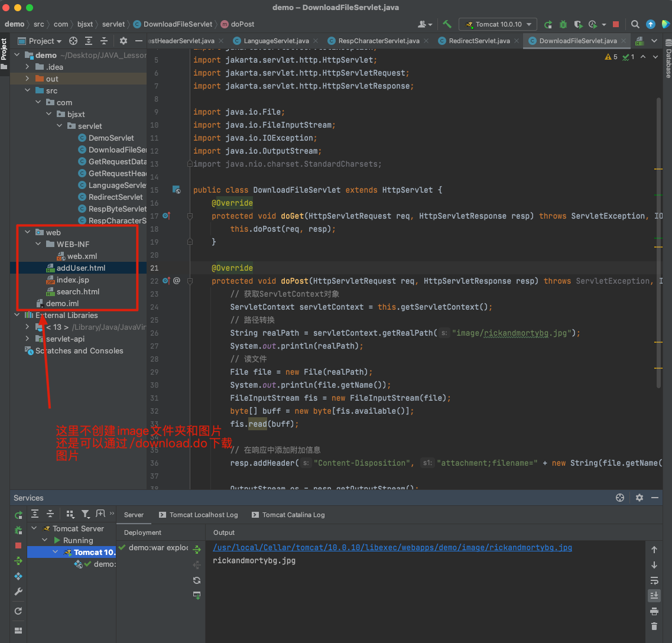
Task: Collapse the servlet package
Action: coord(60,126)
